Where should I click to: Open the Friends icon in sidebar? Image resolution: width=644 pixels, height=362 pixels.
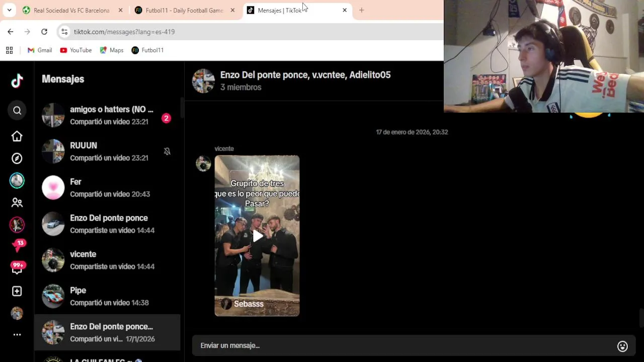tap(17, 203)
